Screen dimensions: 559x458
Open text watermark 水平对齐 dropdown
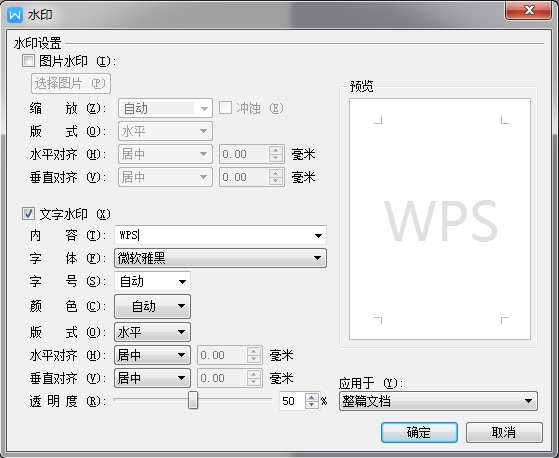click(152, 355)
